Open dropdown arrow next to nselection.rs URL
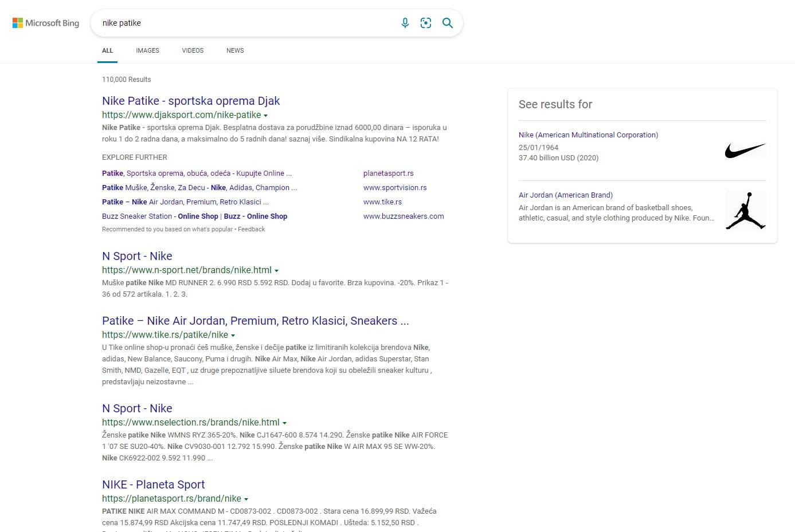This screenshot has height=532, width=795. point(284,423)
